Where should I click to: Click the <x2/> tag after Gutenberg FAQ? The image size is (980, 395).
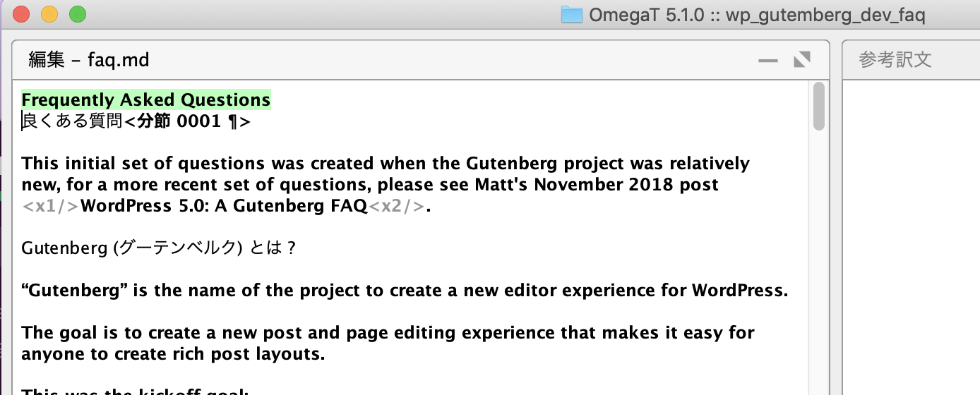pos(398,207)
